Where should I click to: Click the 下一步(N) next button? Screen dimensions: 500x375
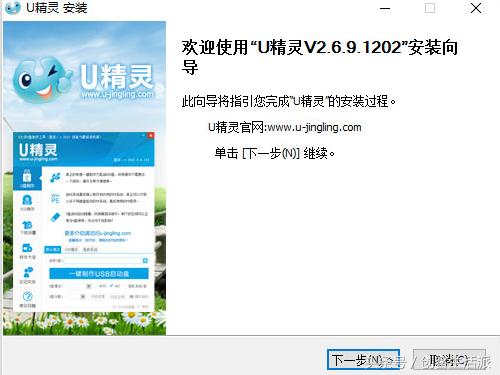tap(363, 360)
